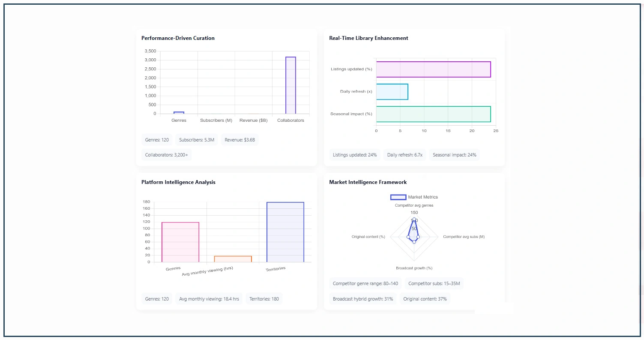This screenshot has height=340, width=644.
Task: Click the Real-Time Library Enhancement heading
Action: 368,38
